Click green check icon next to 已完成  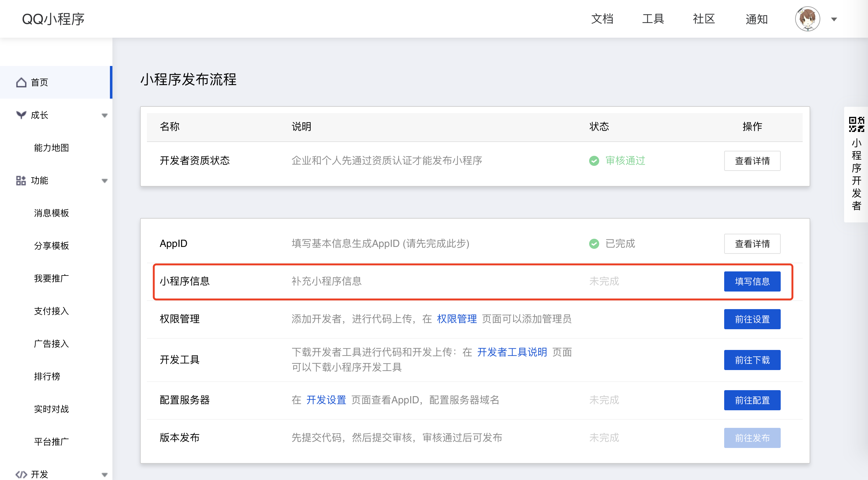pyautogui.click(x=594, y=243)
